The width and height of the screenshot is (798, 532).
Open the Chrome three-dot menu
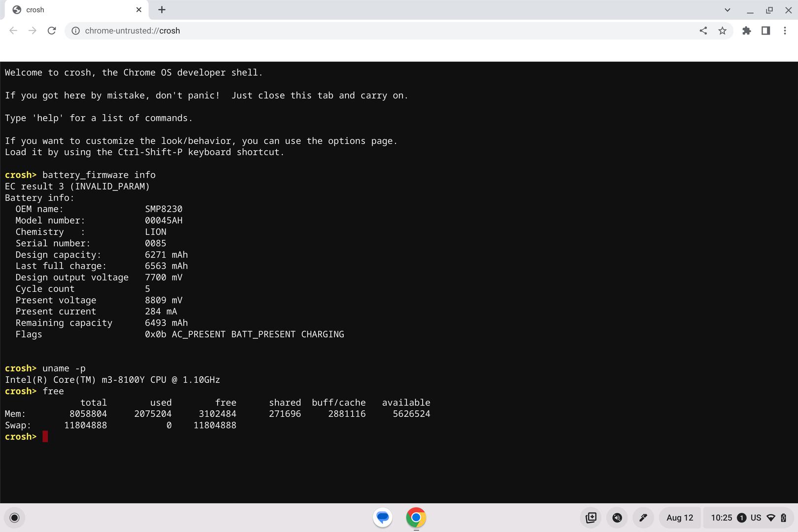click(x=785, y=31)
